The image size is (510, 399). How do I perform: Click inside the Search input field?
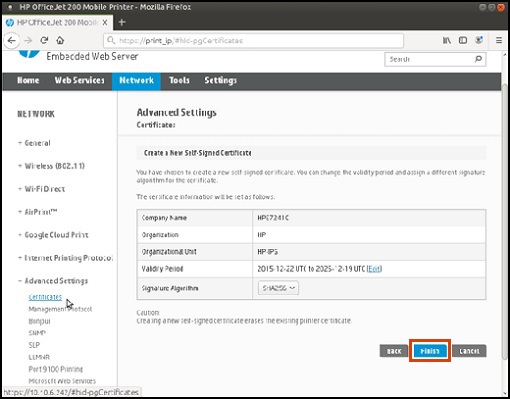point(429,59)
